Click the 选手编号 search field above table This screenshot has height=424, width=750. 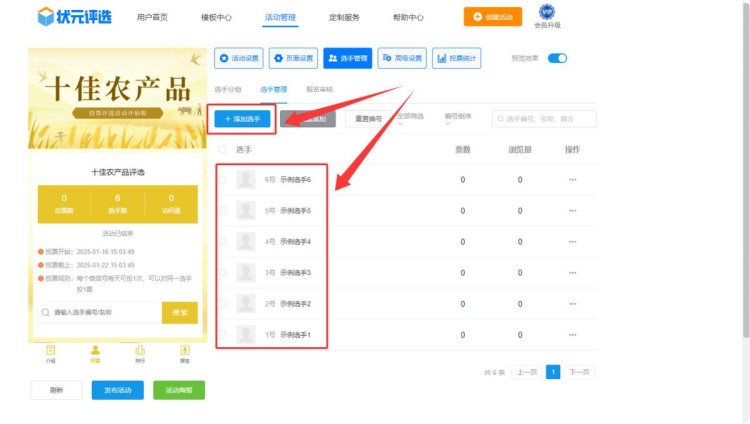pyautogui.click(x=545, y=119)
